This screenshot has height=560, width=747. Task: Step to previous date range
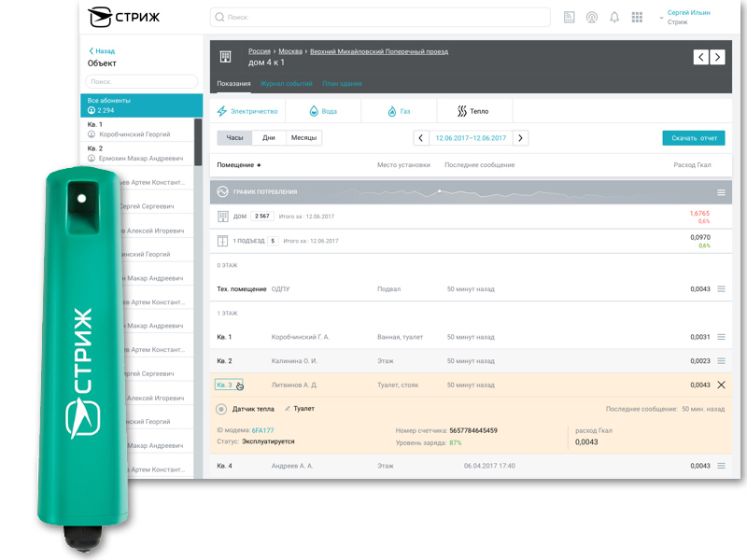point(421,138)
